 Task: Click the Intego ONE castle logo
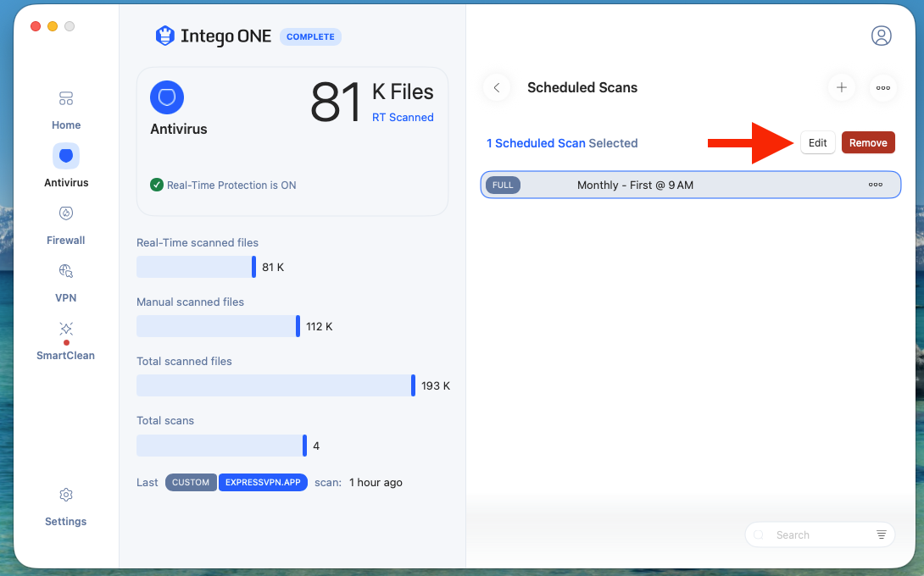point(164,36)
